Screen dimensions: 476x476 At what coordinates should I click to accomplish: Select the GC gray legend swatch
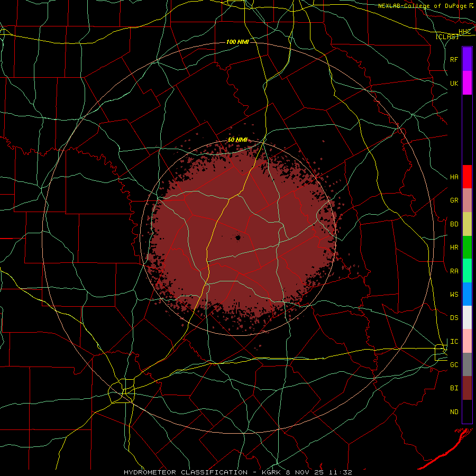pyautogui.click(x=467, y=364)
